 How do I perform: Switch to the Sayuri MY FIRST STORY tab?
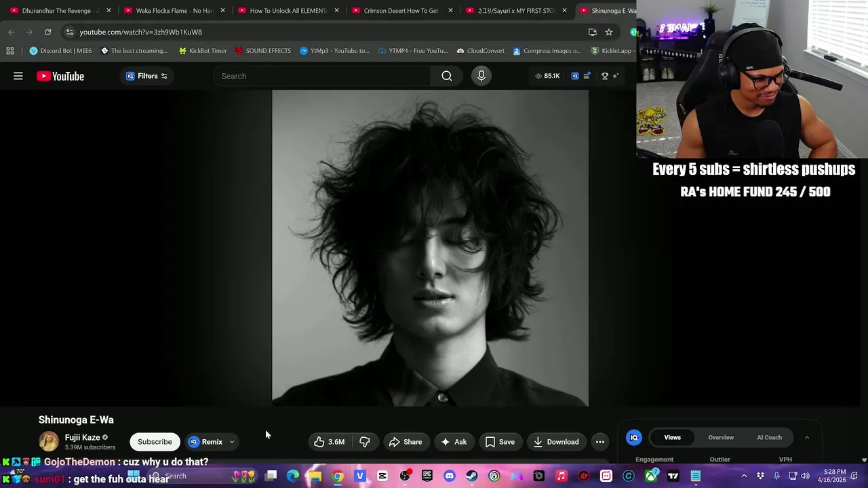(x=515, y=11)
